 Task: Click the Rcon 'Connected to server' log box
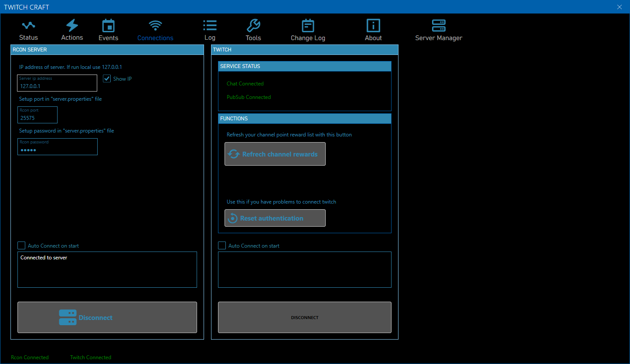[107, 269]
